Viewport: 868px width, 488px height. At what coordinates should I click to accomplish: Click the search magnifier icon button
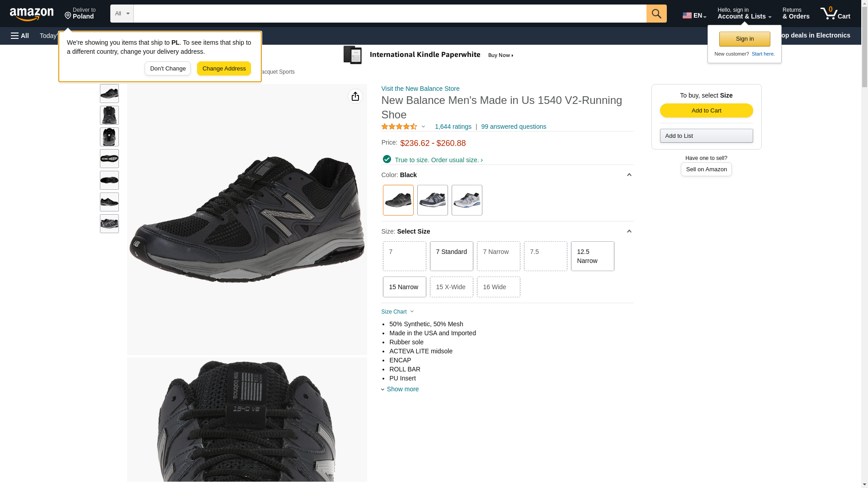(x=656, y=14)
